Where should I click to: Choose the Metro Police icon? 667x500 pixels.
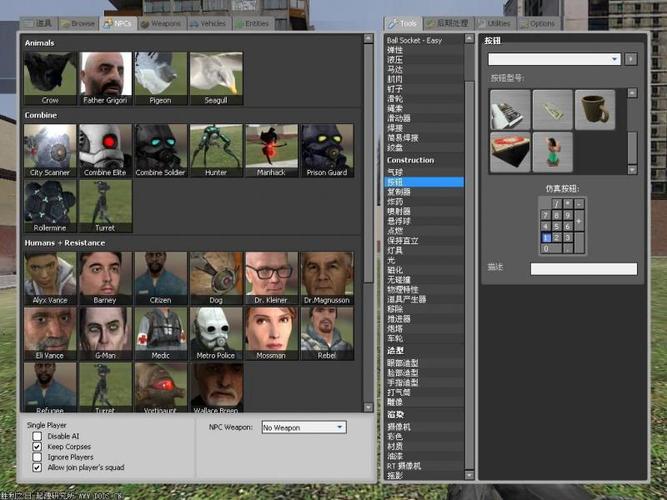(x=216, y=334)
